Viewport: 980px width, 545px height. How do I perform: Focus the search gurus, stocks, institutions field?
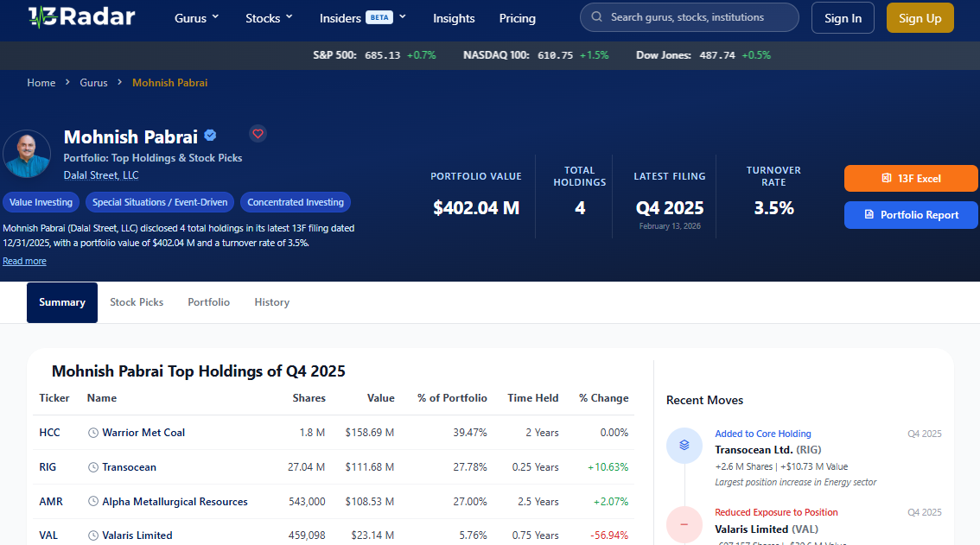coord(690,17)
